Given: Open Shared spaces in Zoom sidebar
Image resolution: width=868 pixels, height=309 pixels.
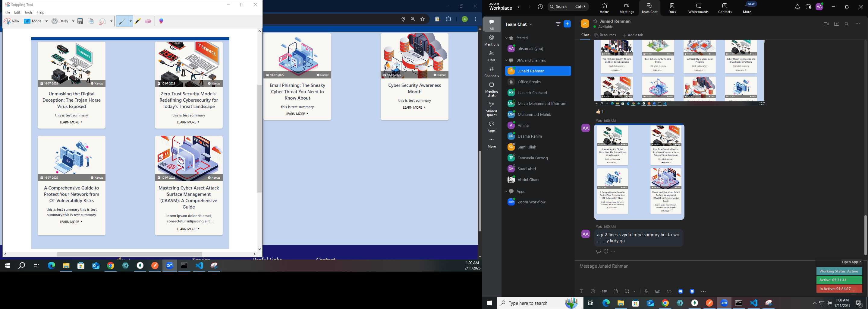Looking at the screenshot, I should 492,109.
